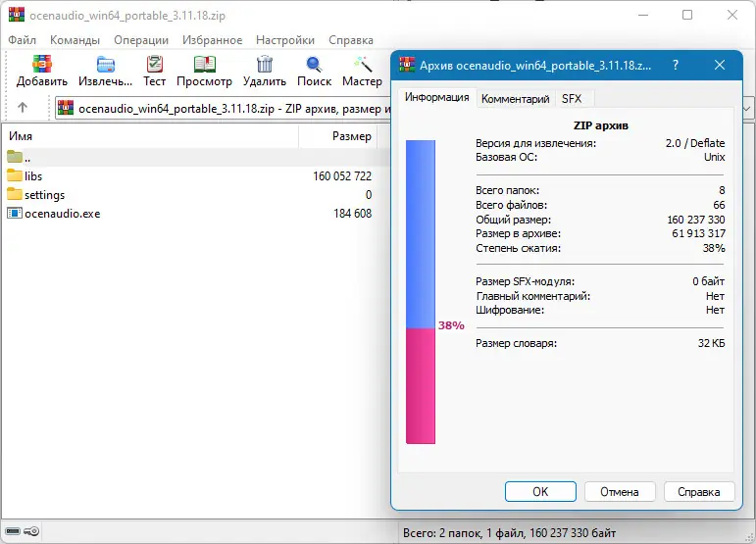Select the settings folder icon

(15, 195)
